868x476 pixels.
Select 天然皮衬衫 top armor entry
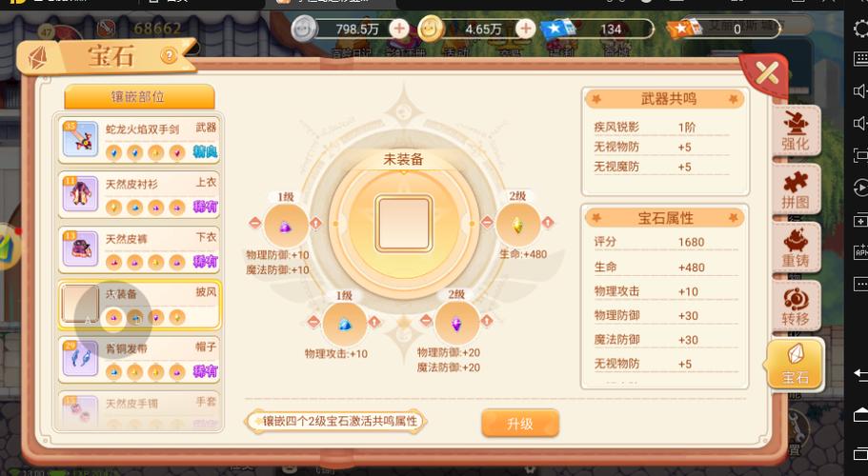pos(139,194)
